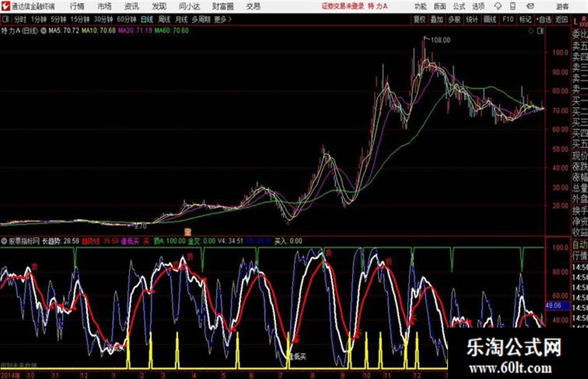Click the 9.70 low price marker
The height and width of the screenshot is (379, 588).
pos(140,227)
